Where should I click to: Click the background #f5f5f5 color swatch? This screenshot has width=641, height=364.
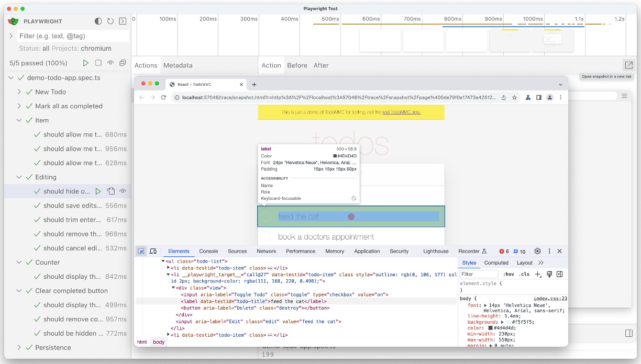[508, 322]
